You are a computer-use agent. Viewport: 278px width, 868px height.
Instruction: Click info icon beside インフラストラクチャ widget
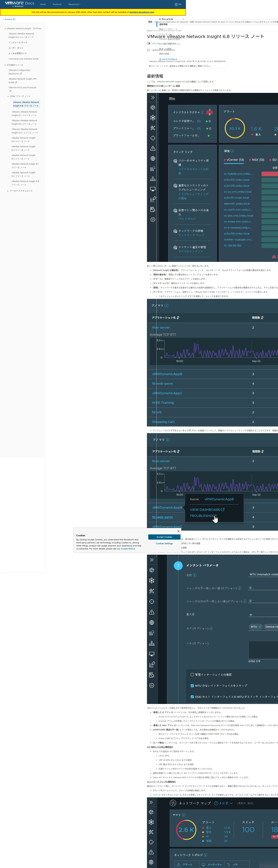click(202, 113)
